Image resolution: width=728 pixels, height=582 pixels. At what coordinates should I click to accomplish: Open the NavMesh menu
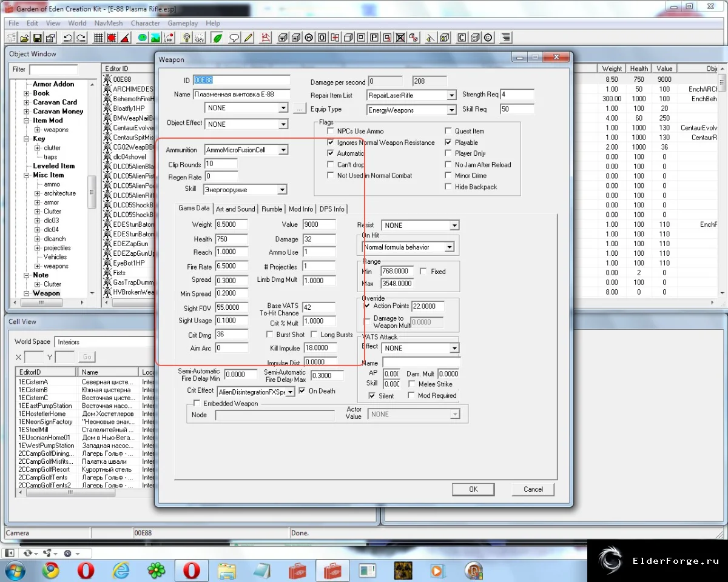109,23
